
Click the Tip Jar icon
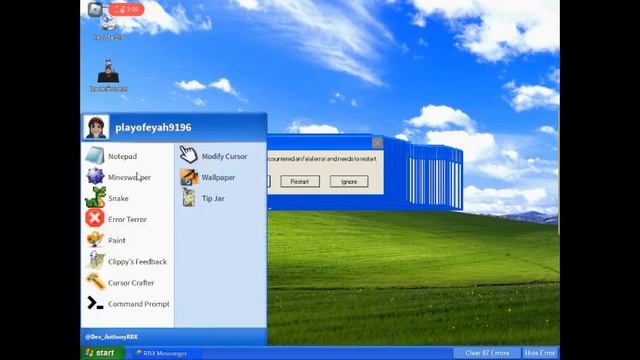point(189,198)
